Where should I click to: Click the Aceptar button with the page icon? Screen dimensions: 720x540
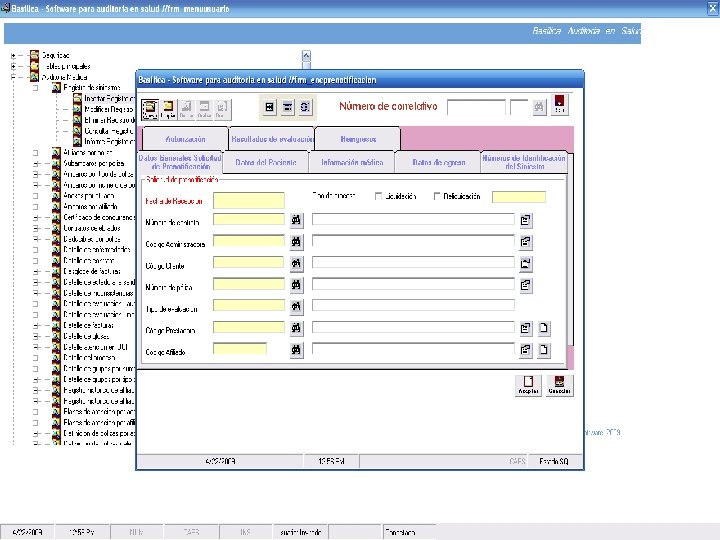click(528, 385)
